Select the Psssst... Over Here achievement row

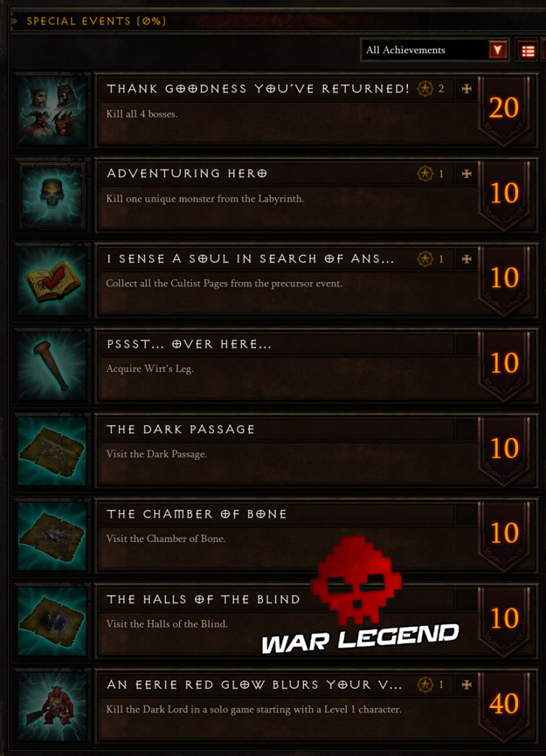point(316,366)
